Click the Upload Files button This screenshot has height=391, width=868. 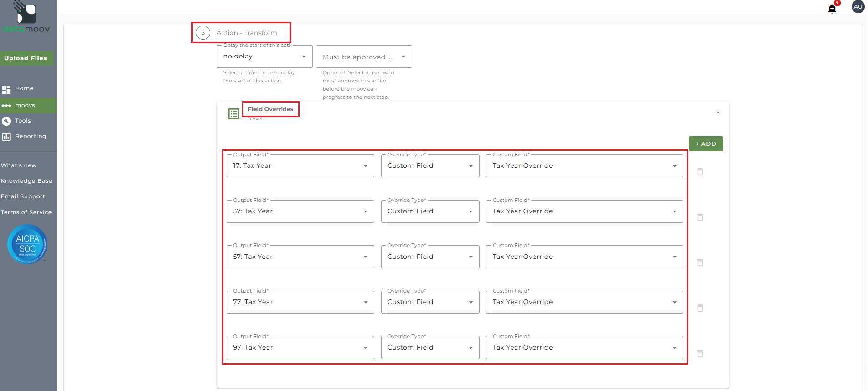click(26, 58)
